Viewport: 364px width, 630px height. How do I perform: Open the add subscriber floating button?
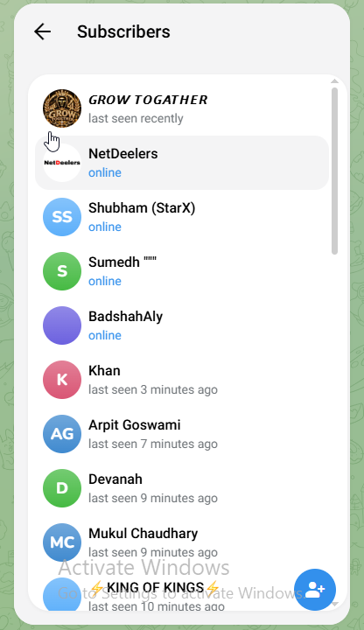tap(315, 590)
